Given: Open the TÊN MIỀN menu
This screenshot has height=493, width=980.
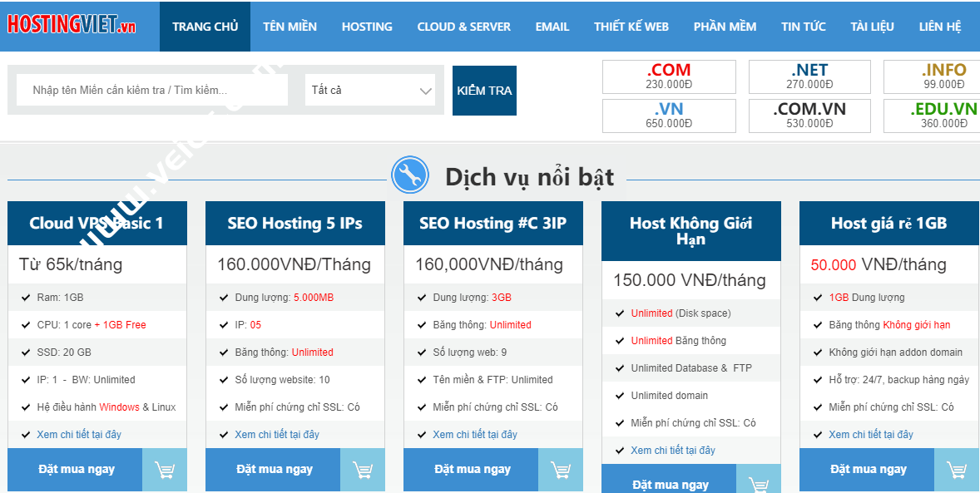Looking at the screenshot, I should point(290,26).
